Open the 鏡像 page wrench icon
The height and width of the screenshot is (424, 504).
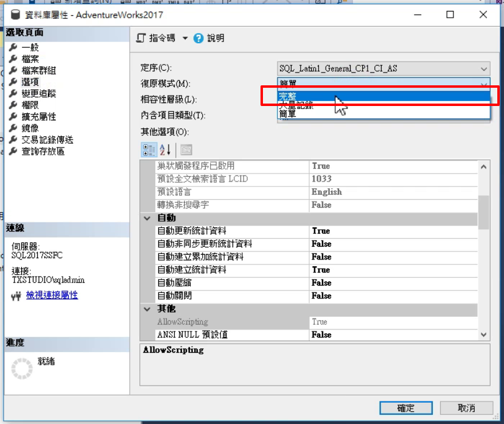(13, 129)
